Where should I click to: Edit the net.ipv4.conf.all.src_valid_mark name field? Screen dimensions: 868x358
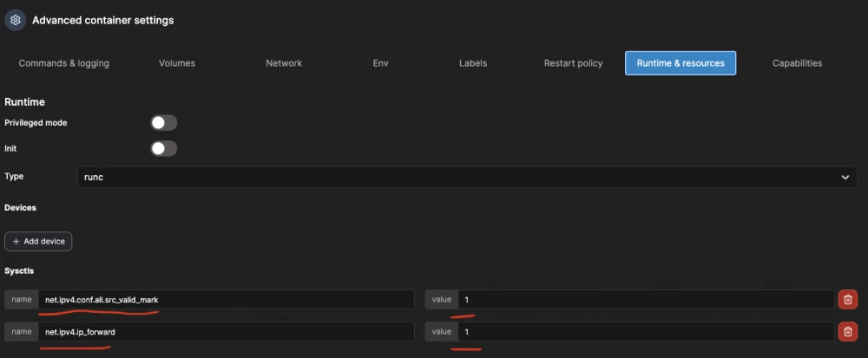[x=226, y=300]
